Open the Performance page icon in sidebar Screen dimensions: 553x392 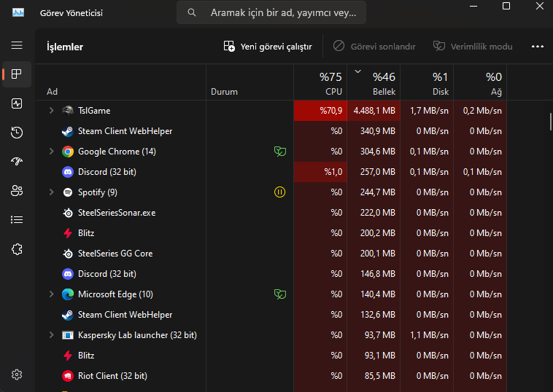pos(17,103)
